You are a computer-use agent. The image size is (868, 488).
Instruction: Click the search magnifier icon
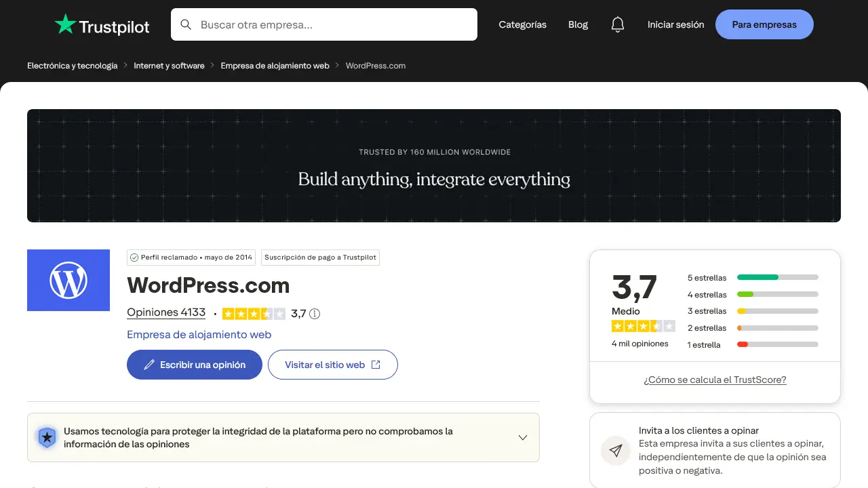(x=186, y=25)
